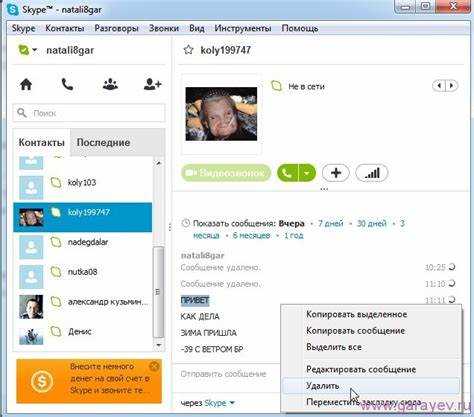Open the Skype Home icon
The width and height of the screenshot is (474, 417).
26,84
